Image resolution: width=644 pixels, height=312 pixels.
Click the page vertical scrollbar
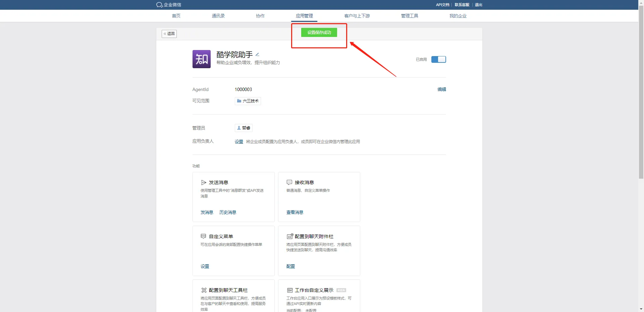point(641,92)
